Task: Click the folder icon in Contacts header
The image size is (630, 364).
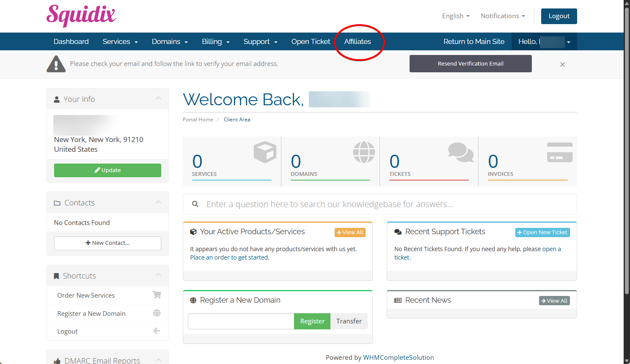Action: pyautogui.click(x=57, y=203)
